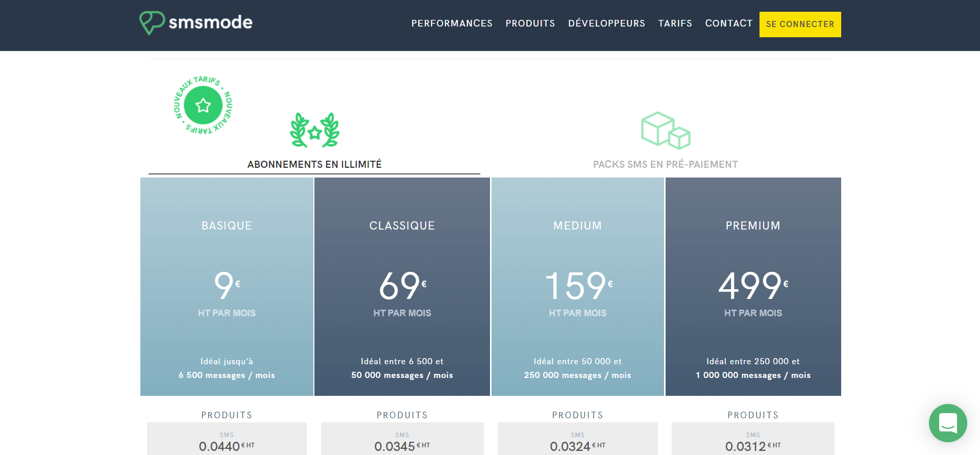Open the Produits navigation menu
980x455 pixels.
coord(530,23)
